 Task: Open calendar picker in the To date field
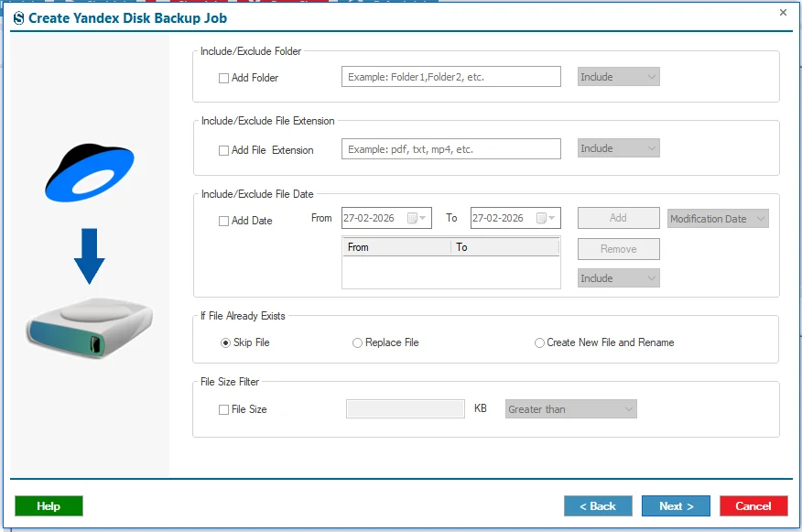tap(546, 219)
